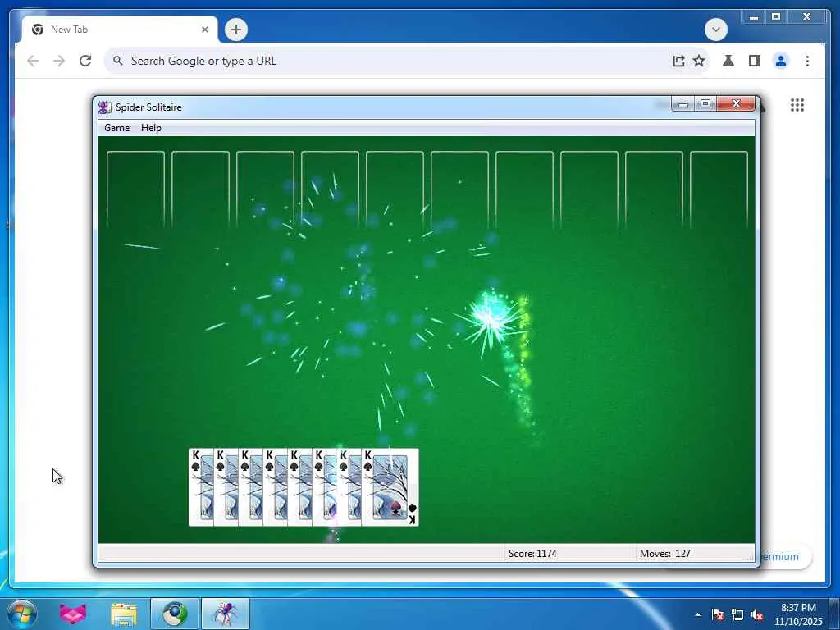The image size is (840, 630).
Task: Select the New Tab browser tab
Action: point(120,30)
